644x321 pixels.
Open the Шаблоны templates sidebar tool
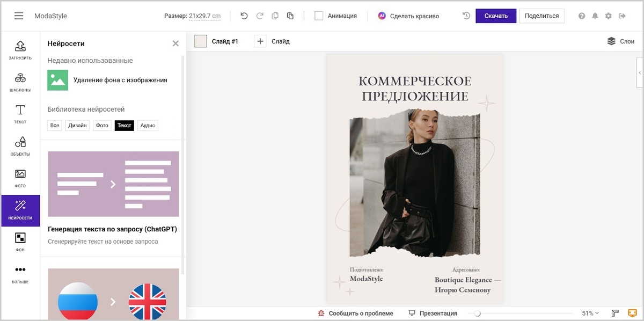[x=20, y=82]
